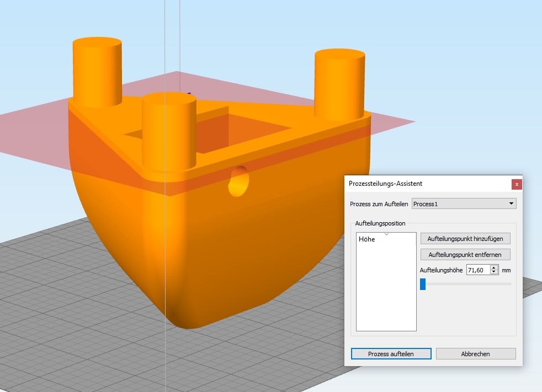Increase Aufteilungshöhe with the up arrow
542x392 pixels.
click(x=495, y=267)
